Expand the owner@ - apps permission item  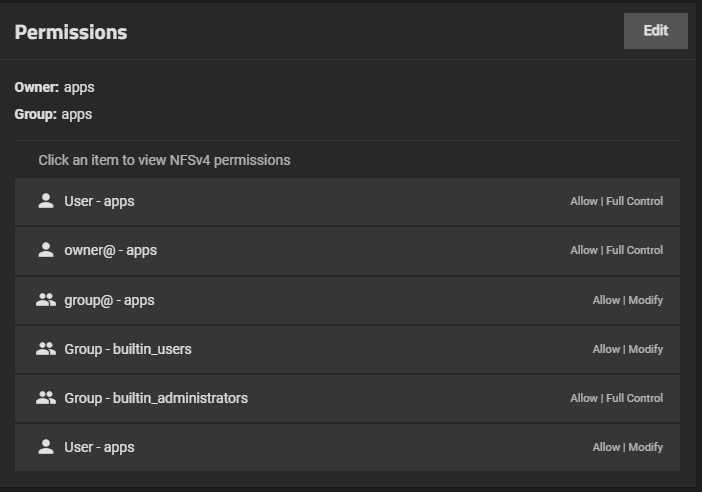pyautogui.click(x=347, y=251)
